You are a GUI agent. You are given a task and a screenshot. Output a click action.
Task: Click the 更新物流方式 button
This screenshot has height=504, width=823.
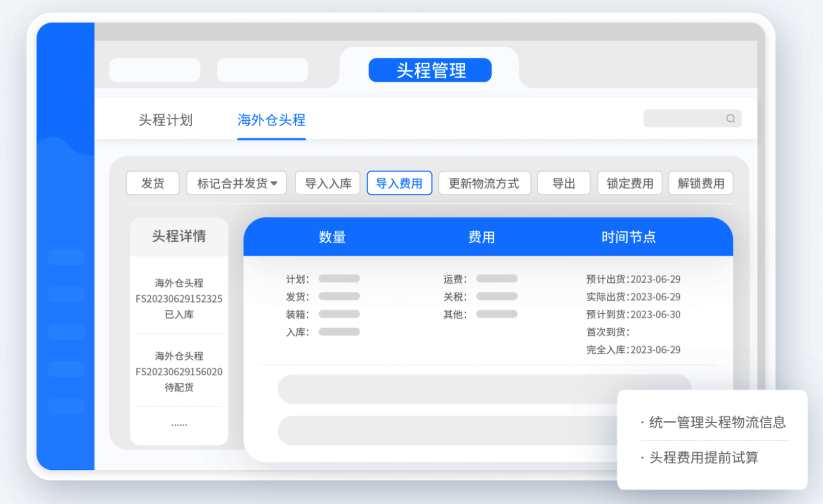(484, 183)
